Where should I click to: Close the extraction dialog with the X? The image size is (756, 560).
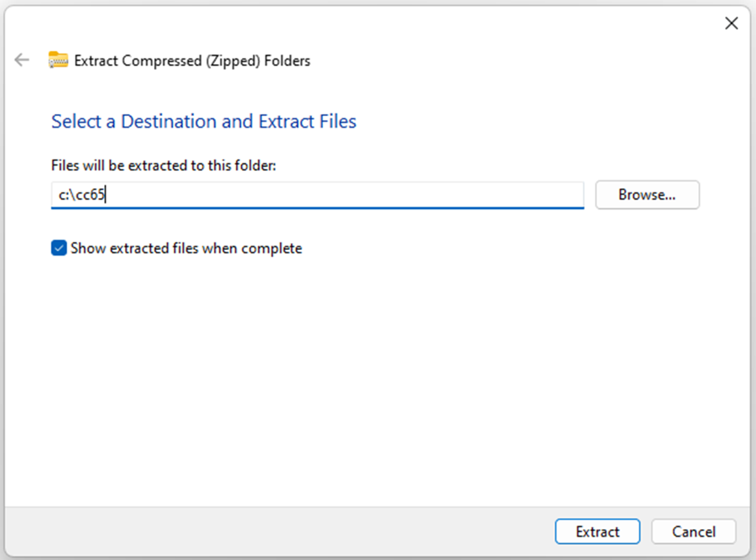(x=732, y=23)
